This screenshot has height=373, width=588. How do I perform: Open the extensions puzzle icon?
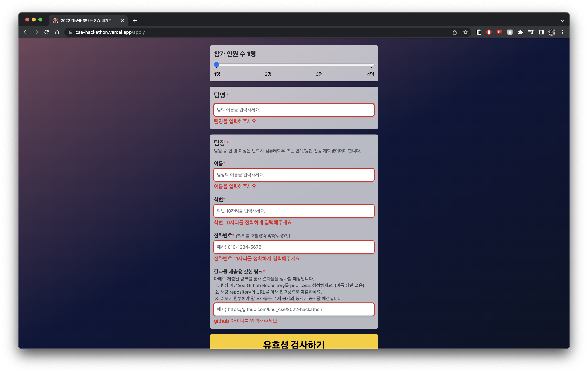pos(520,32)
